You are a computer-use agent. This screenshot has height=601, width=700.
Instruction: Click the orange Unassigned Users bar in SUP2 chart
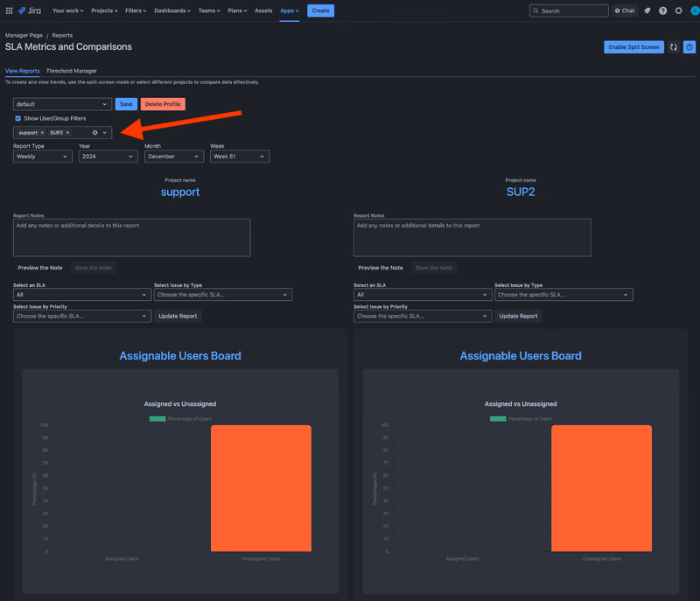[x=601, y=488]
